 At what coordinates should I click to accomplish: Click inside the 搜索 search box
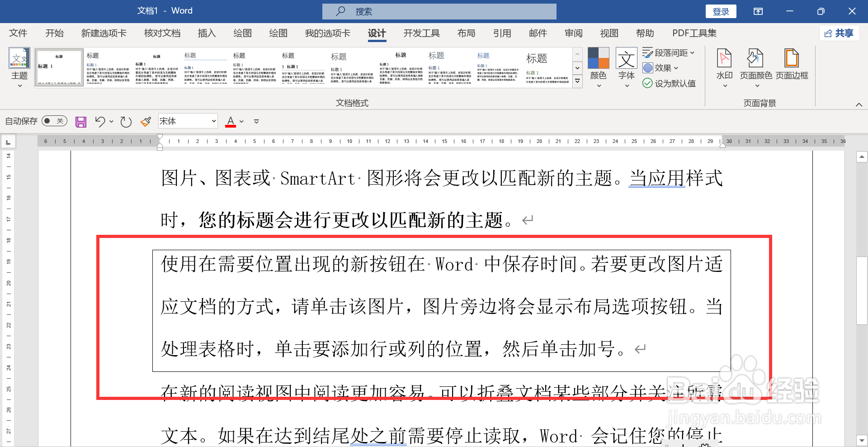[x=439, y=11]
